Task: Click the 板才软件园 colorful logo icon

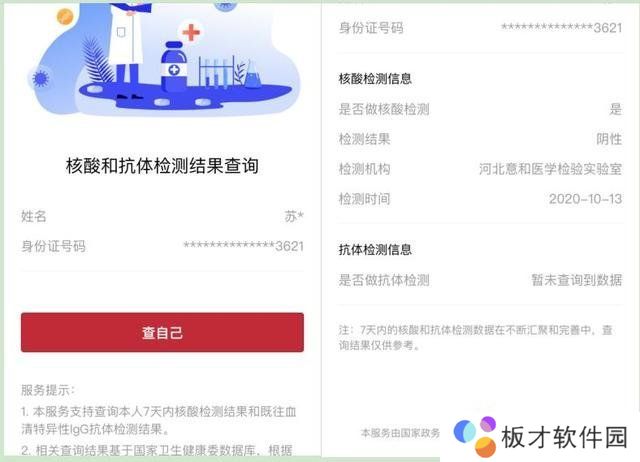Action: point(476,437)
